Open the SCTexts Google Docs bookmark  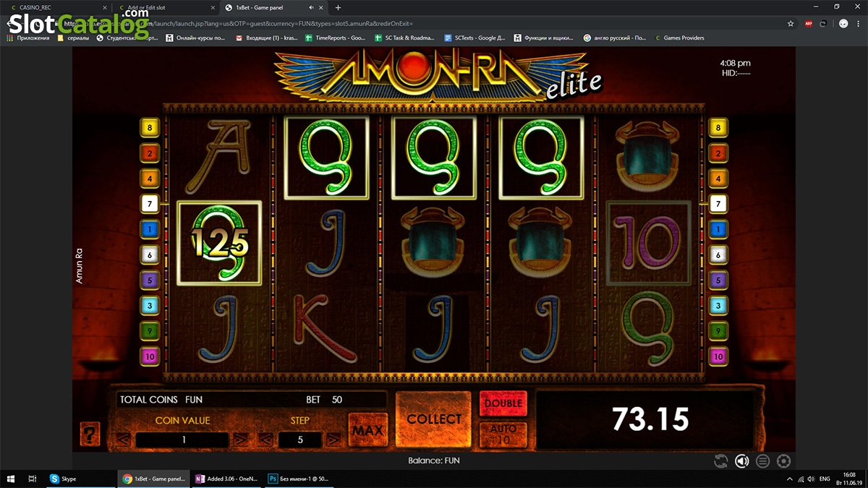tap(475, 38)
